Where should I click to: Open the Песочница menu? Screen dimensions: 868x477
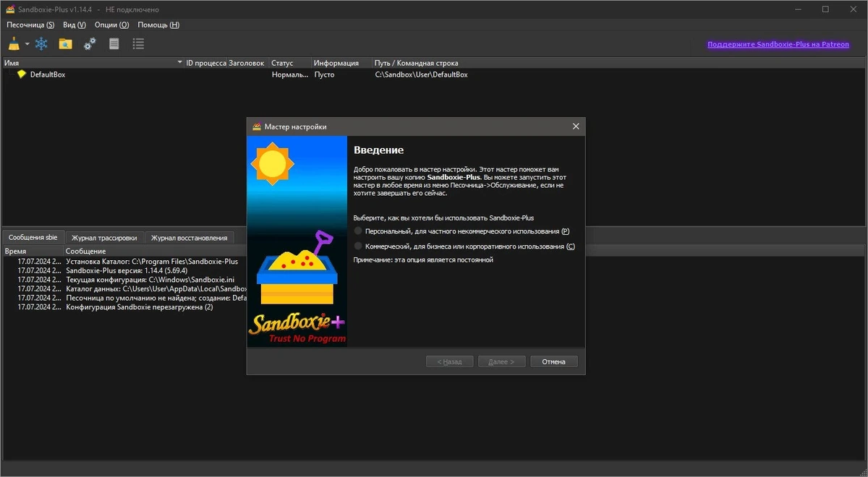pos(30,25)
